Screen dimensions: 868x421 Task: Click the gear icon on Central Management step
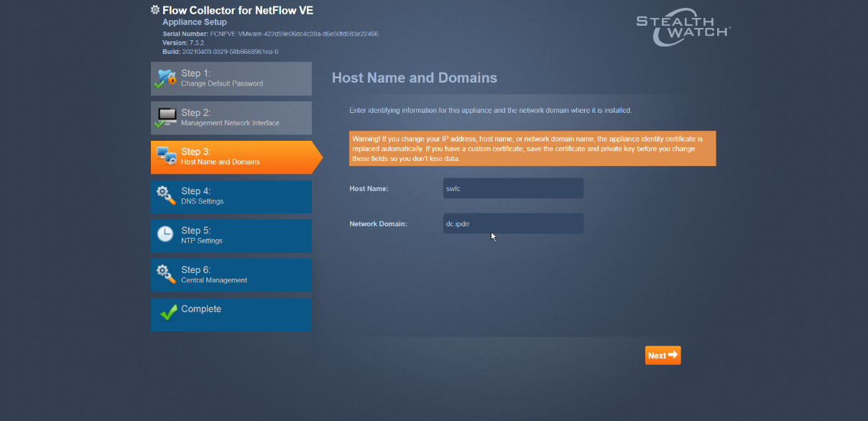click(x=165, y=272)
